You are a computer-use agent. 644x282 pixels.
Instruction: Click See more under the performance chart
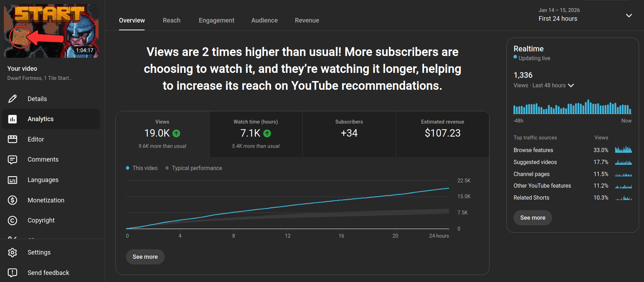tap(145, 257)
